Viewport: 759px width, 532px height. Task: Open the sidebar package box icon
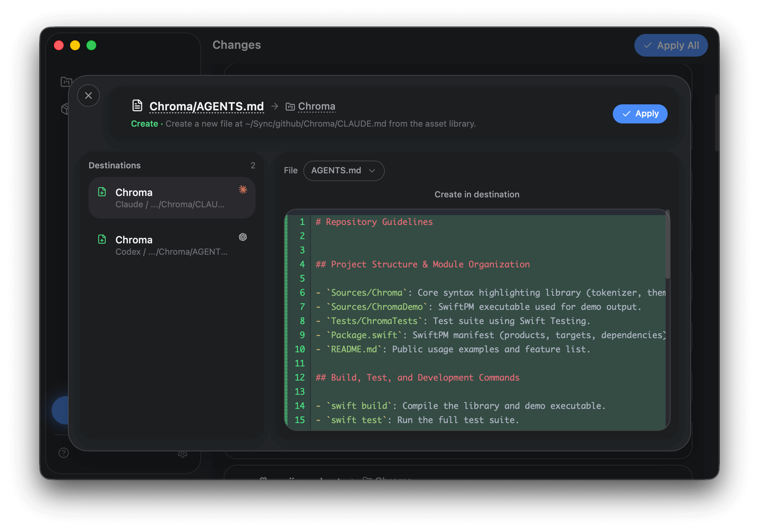[65, 109]
